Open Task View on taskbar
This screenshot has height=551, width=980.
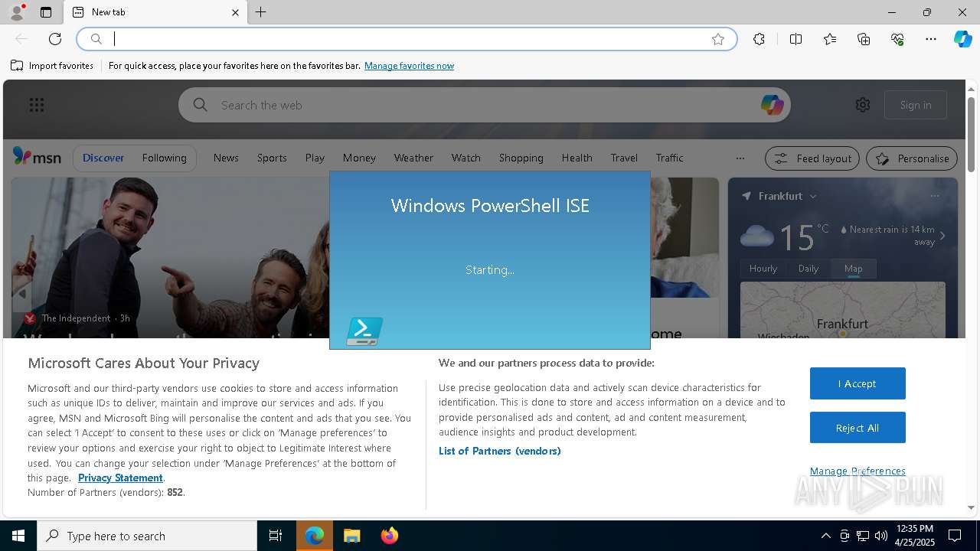[x=276, y=536]
